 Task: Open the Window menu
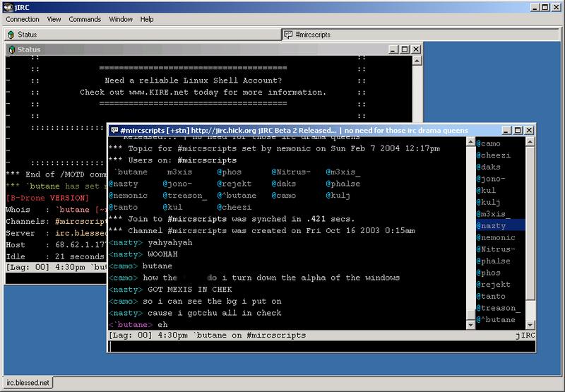click(121, 19)
